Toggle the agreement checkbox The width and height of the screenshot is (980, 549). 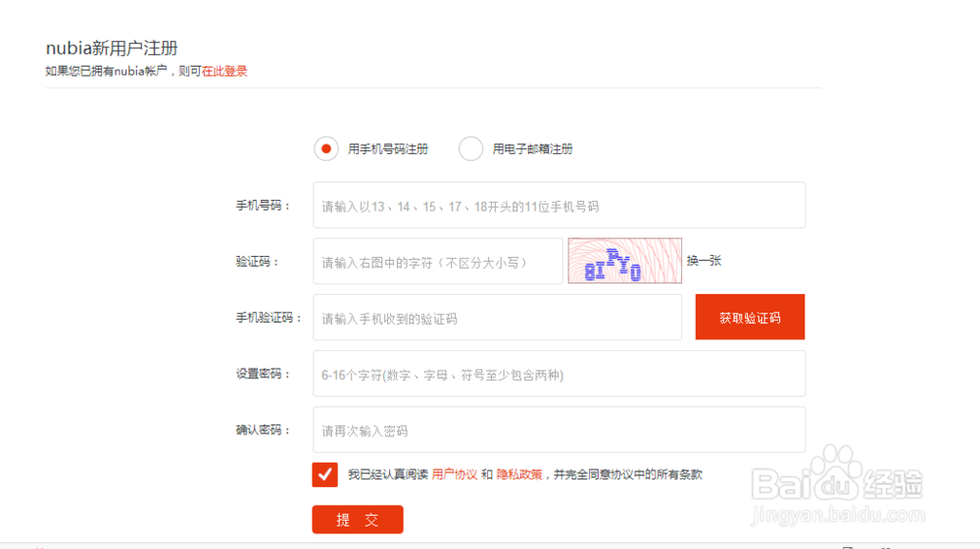[x=325, y=474]
